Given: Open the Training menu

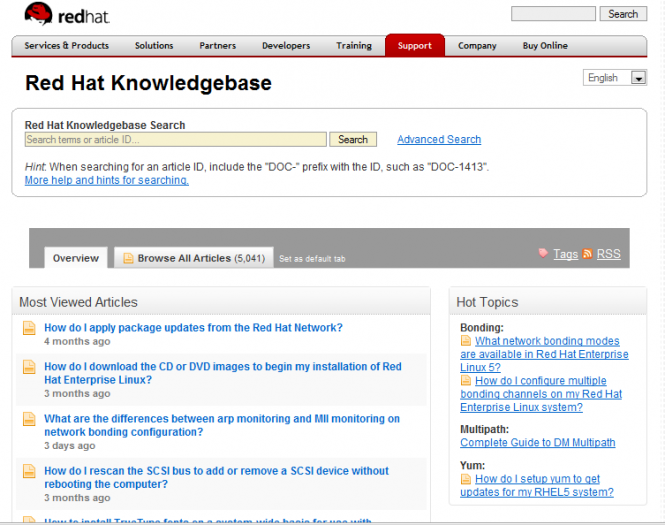Looking at the screenshot, I should tap(354, 45).
